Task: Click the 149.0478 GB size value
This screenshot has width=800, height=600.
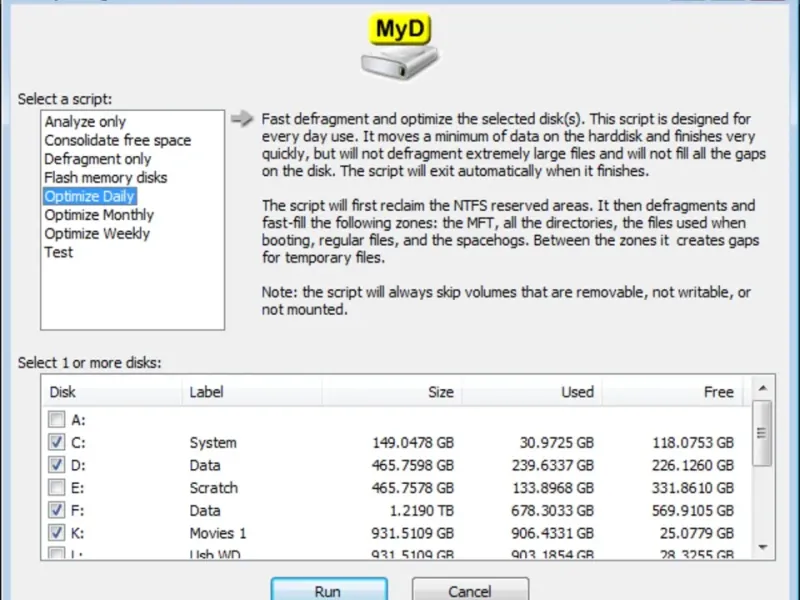Action: pos(413,442)
